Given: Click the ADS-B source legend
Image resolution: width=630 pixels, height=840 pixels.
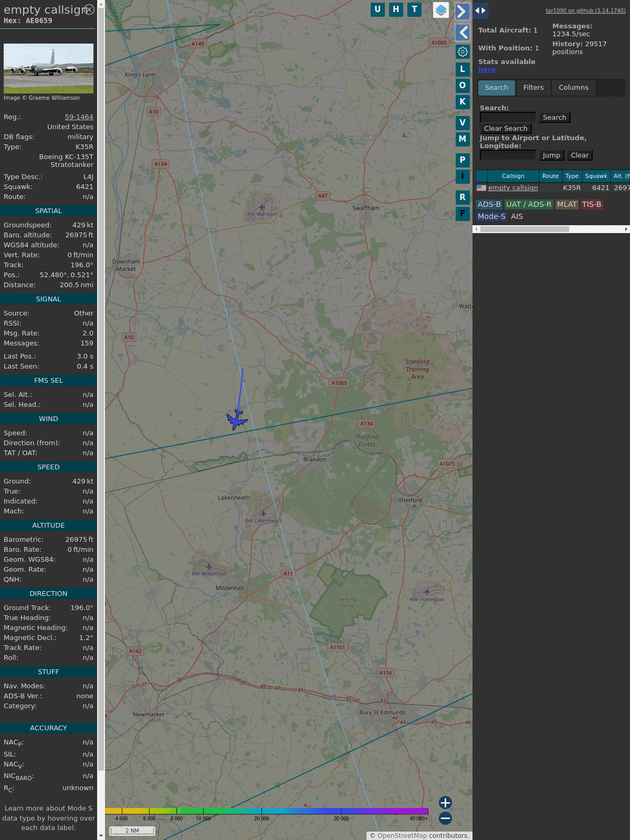Looking at the screenshot, I should [x=489, y=205].
